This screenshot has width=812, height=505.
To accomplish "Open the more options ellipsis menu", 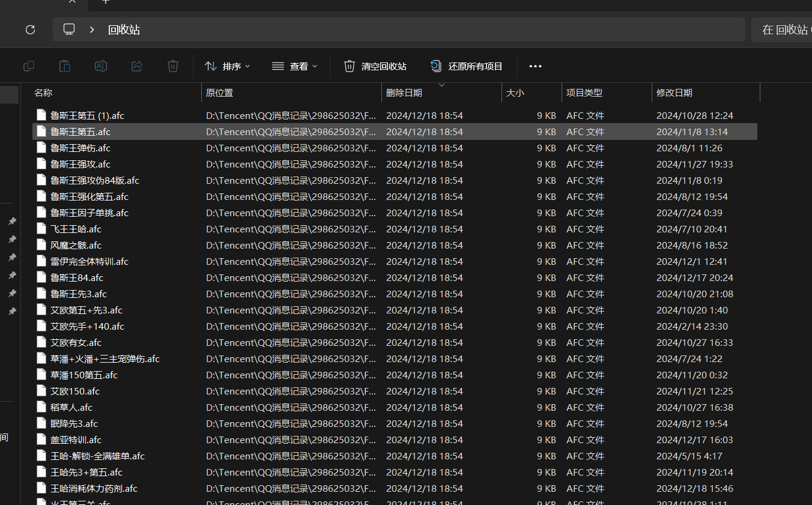I will [x=535, y=66].
